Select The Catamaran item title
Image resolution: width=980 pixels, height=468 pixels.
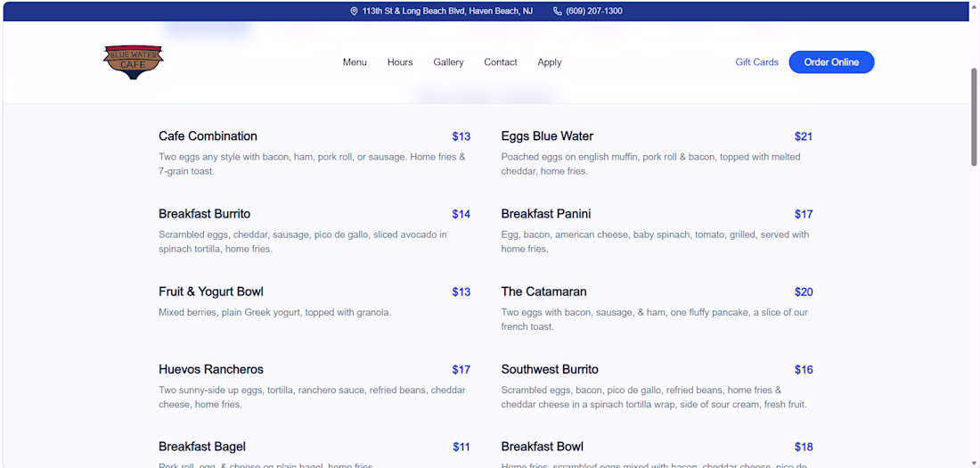543,291
